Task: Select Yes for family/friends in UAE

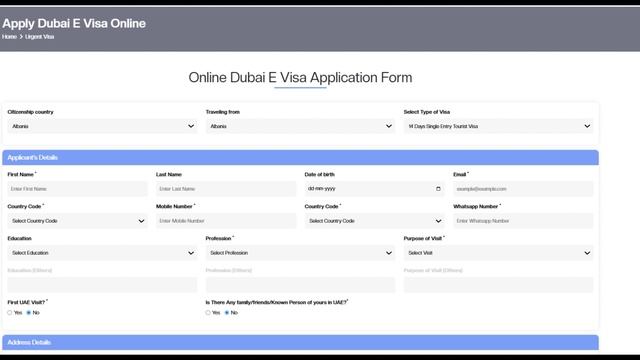Action: click(x=208, y=313)
